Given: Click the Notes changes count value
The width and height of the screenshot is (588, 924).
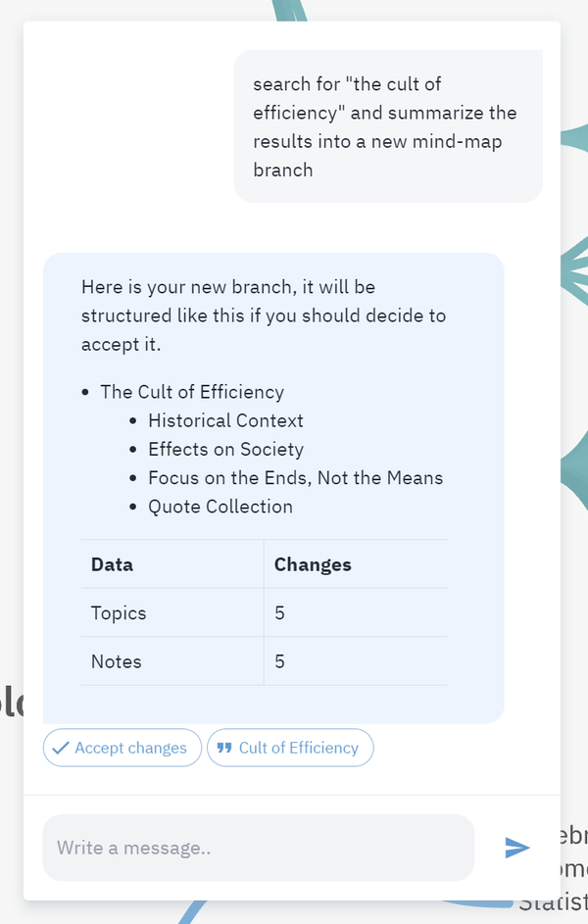Looking at the screenshot, I should click(x=279, y=661).
